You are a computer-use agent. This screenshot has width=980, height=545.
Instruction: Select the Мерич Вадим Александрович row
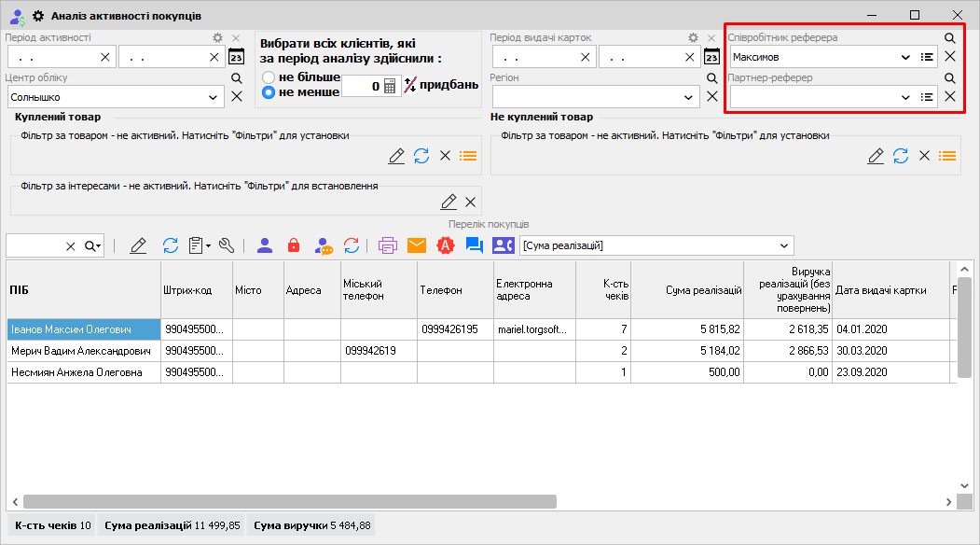[82, 351]
